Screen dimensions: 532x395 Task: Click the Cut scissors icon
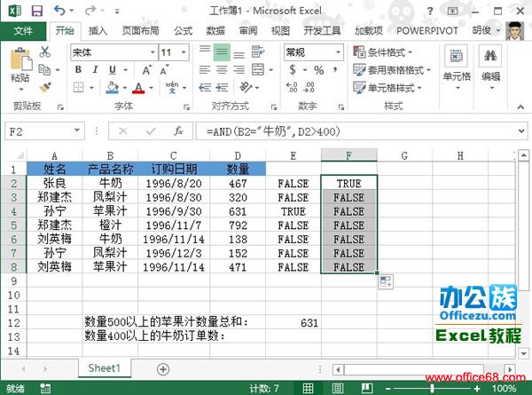(44, 52)
